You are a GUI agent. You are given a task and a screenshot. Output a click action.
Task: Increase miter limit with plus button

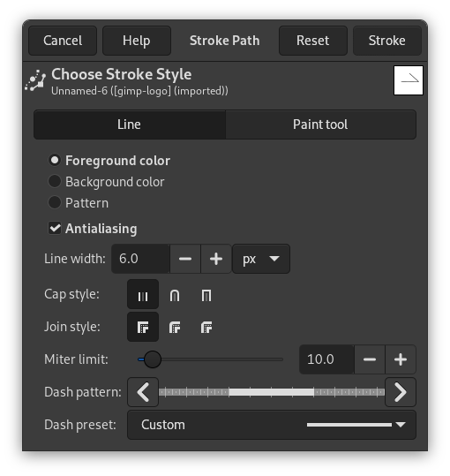click(x=401, y=359)
